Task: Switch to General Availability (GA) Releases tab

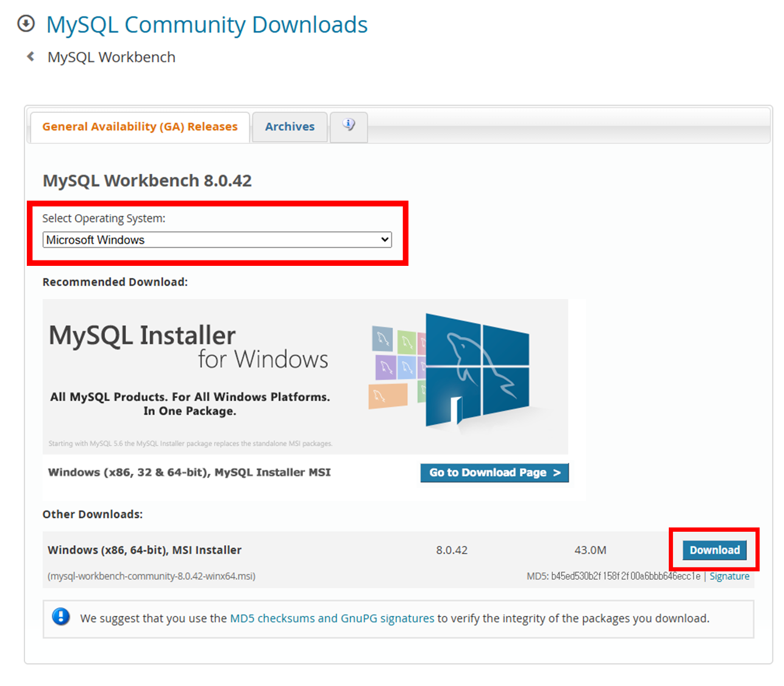Action: click(140, 127)
